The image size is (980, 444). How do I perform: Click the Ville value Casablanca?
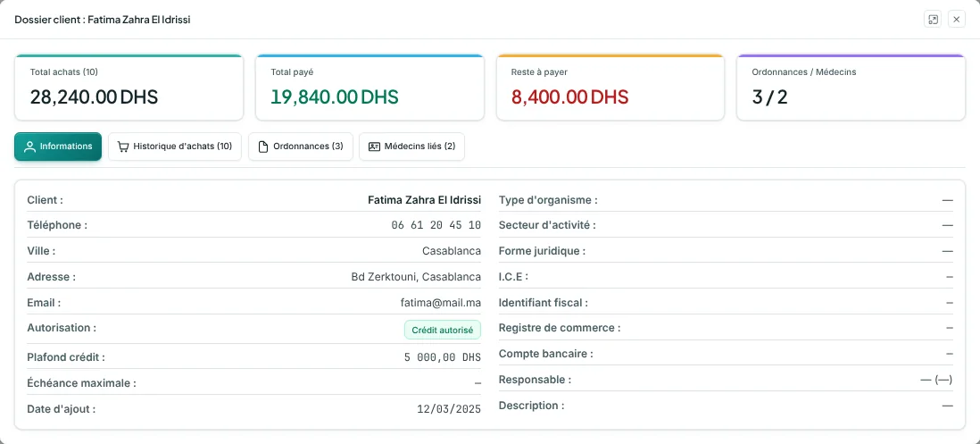click(452, 251)
